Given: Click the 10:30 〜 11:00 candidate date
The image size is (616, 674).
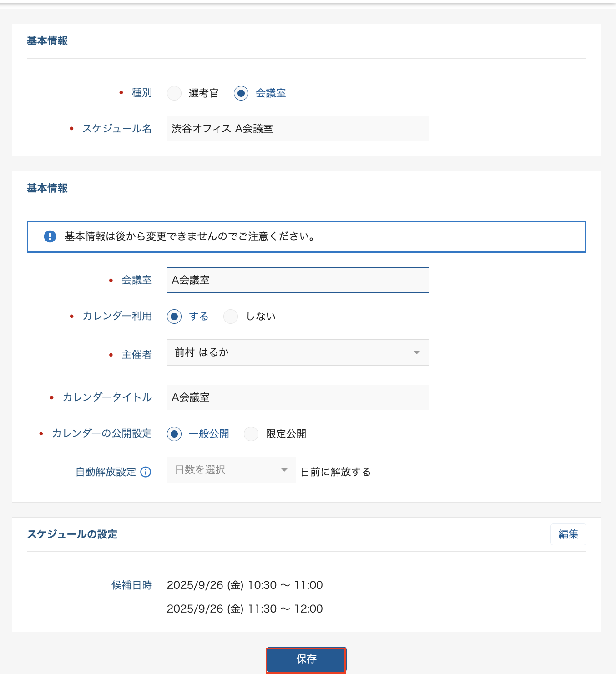Looking at the screenshot, I should [245, 585].
